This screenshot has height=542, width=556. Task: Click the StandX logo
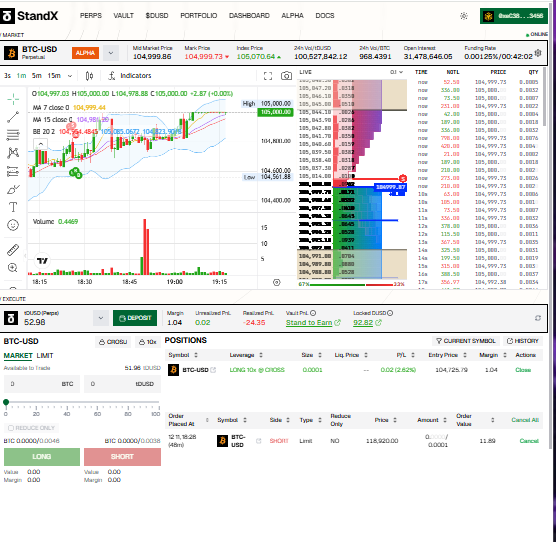[x=29, y=16]
